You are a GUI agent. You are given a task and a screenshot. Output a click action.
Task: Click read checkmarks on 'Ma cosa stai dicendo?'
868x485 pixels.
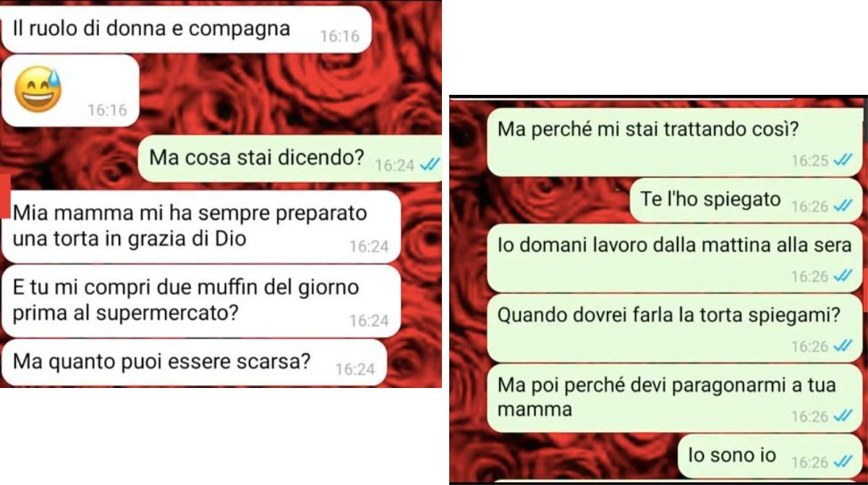[x=430, y=165]
